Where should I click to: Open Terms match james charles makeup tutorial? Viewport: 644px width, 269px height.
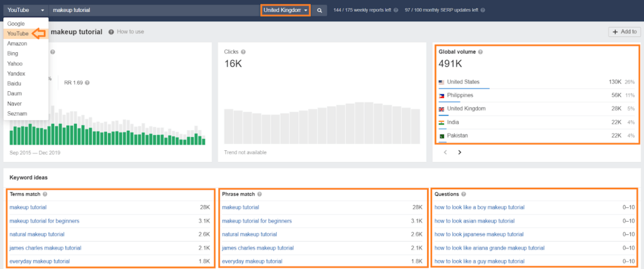45,248
